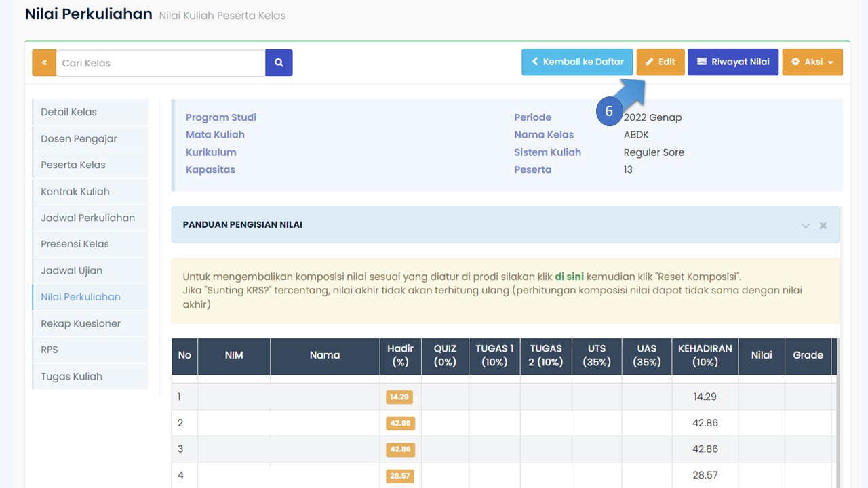The width and height of the screenshot is (868, 488).
Task: Click the 14.29 Kehadiran cell value
Action: click(x=705, y=396)
